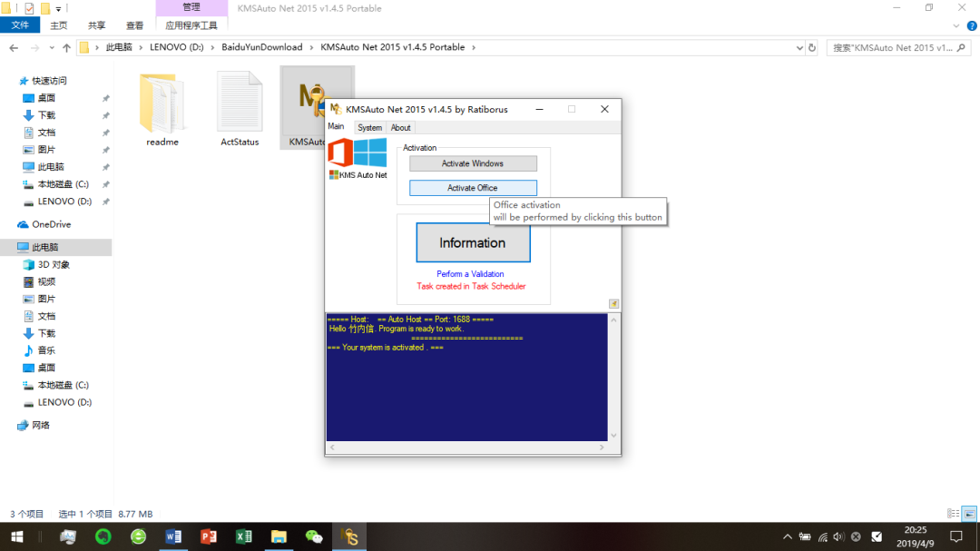
Task: Open the Windows Start menu
Action: click(17, 536)
